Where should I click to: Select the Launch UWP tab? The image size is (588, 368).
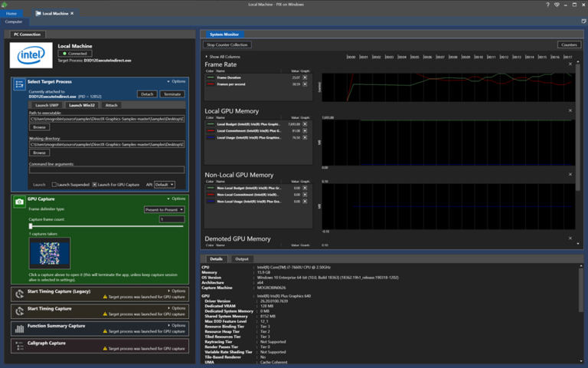tap(47, 105)
